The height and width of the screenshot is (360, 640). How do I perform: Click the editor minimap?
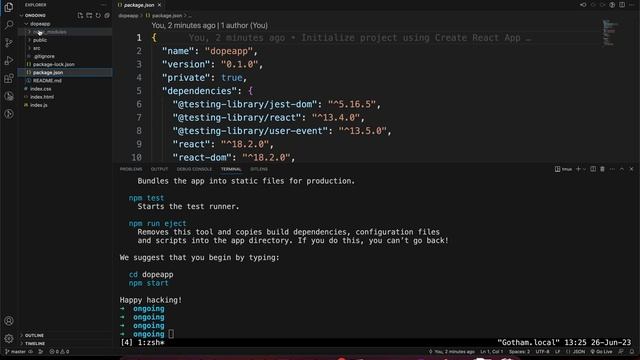click(610, 33)
